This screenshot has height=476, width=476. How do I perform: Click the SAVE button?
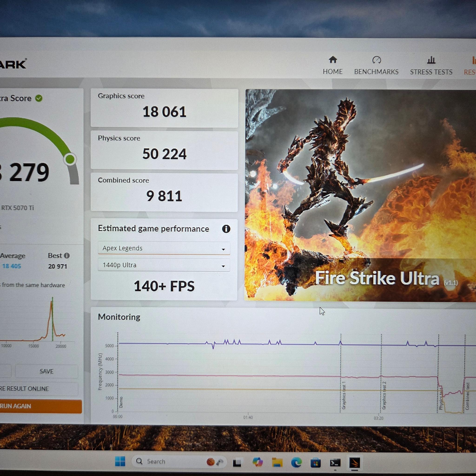click(x=46, y=371)
